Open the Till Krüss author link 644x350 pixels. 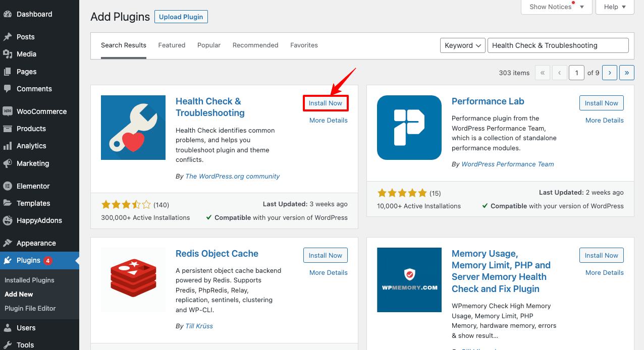pyautogui.click(x=199, y=326)
